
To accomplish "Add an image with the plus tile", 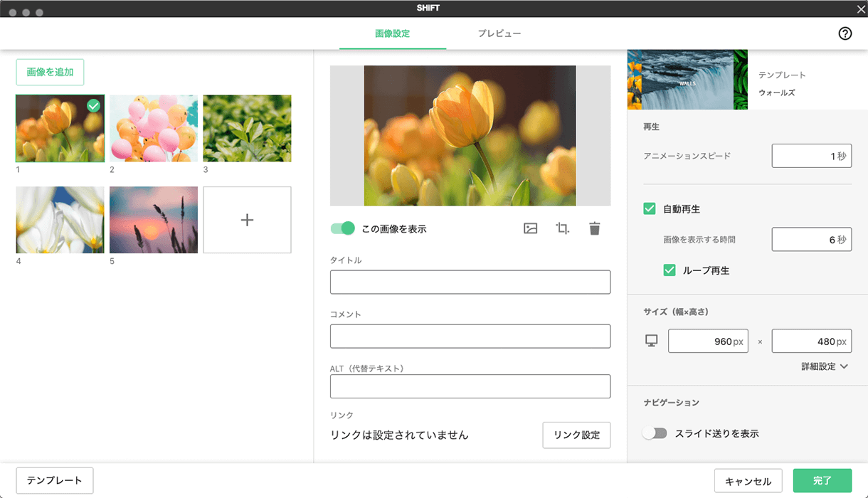I will (x=247, y=220).
